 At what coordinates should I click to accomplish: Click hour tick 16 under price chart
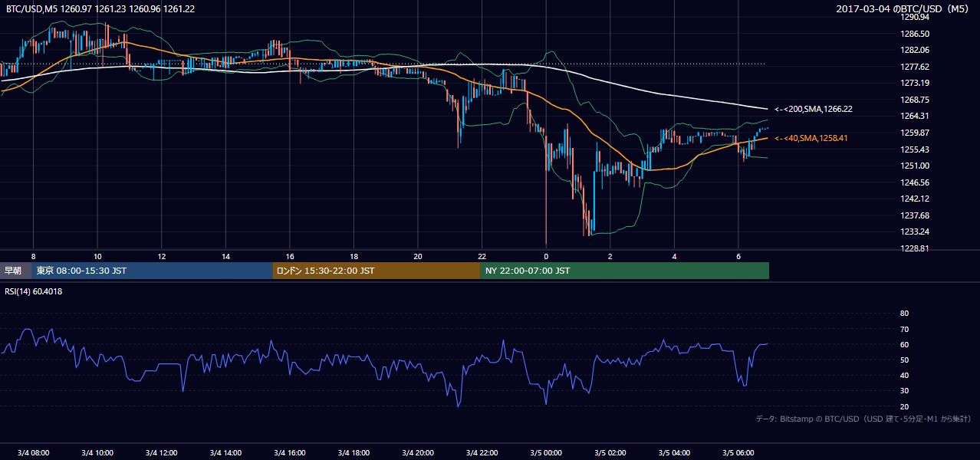pos(290,256)
